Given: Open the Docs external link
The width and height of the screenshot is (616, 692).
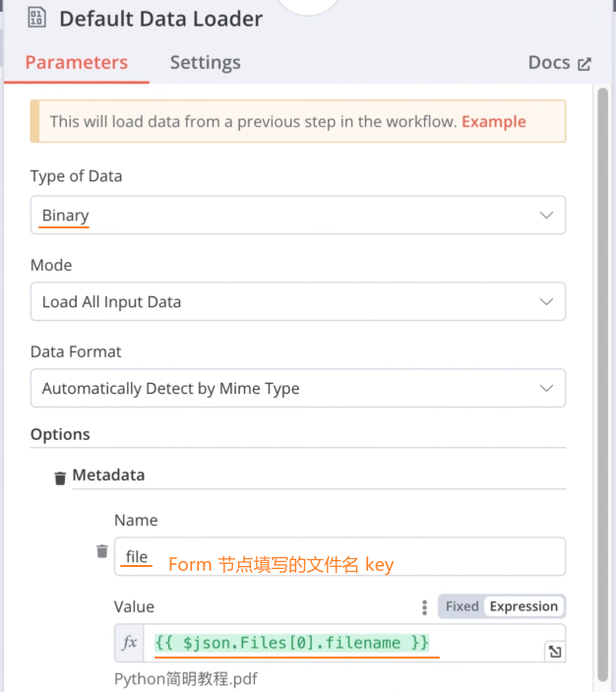Looking at the screenshot, I should click(x=559, y=63).
